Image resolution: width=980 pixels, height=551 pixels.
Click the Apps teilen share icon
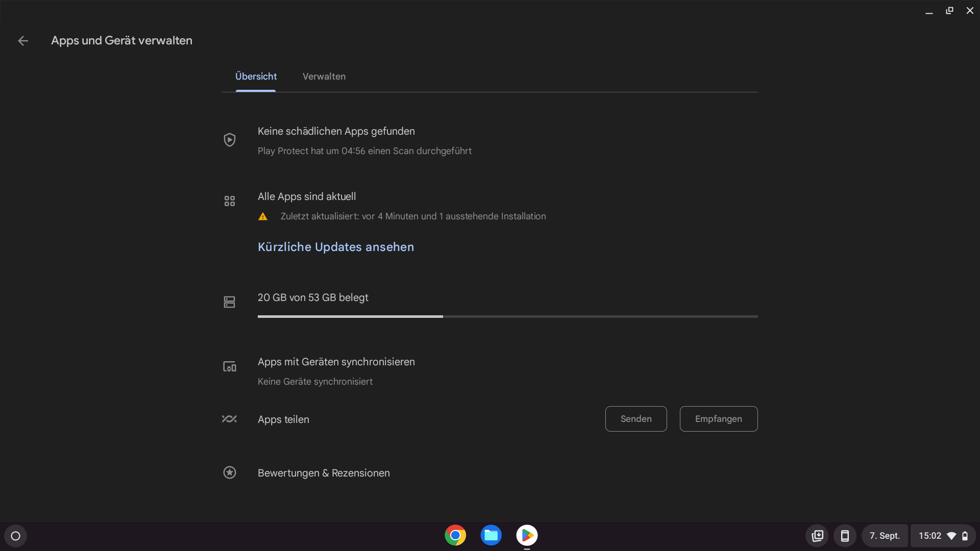point(229,419)
